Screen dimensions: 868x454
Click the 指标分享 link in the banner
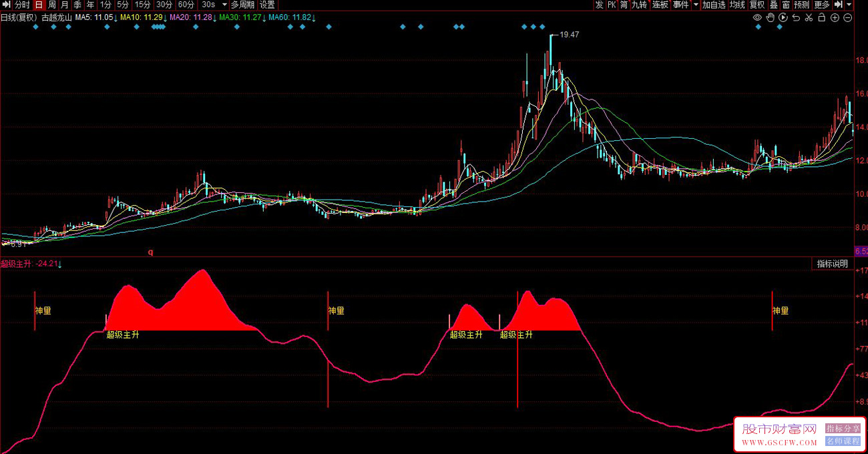click(843, 428)
